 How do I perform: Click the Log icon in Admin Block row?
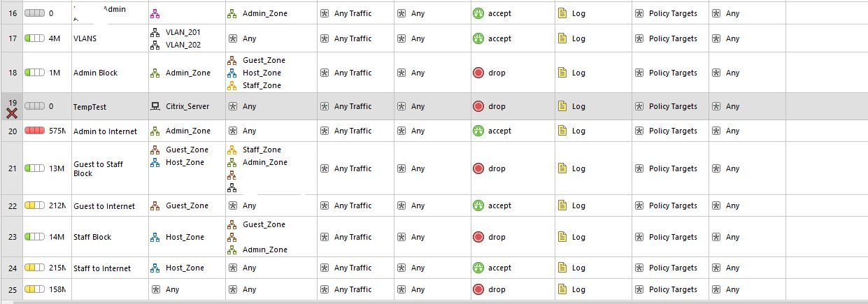[x=563, y=73]
